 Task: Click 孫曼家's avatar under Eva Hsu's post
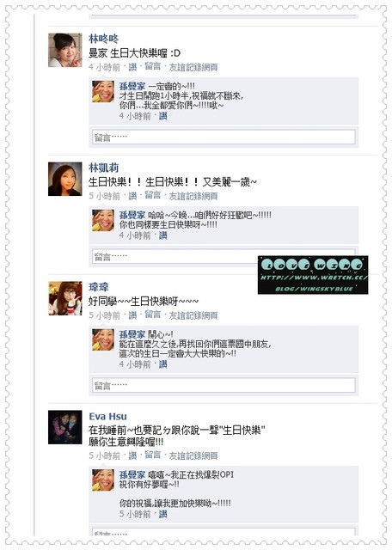(x=103, y=480)
